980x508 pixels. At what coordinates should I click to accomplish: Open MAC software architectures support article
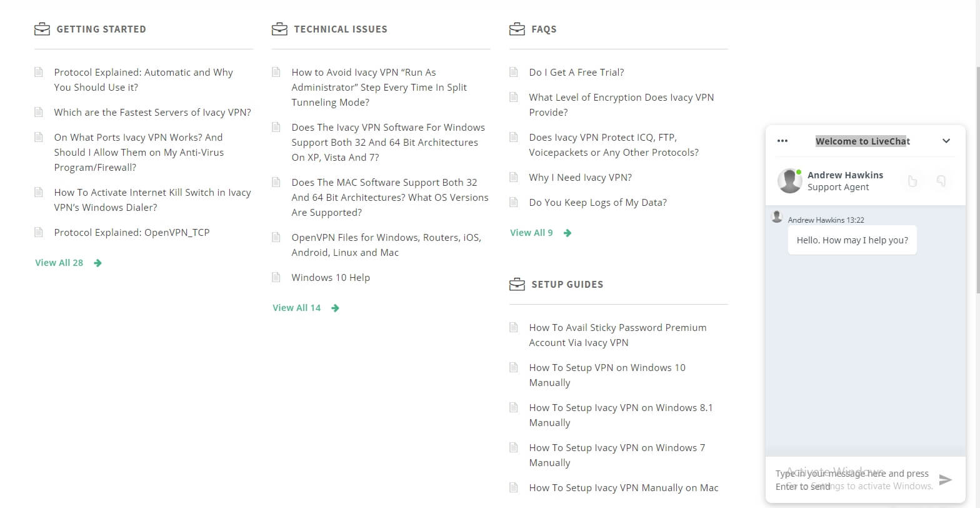coord(390,197)
